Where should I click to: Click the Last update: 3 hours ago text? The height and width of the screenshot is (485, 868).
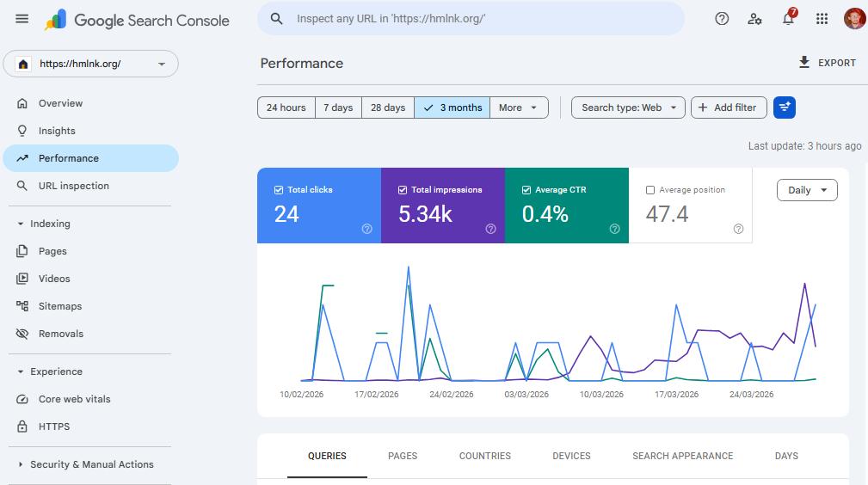pyautogui.click(x=805, y=146)
